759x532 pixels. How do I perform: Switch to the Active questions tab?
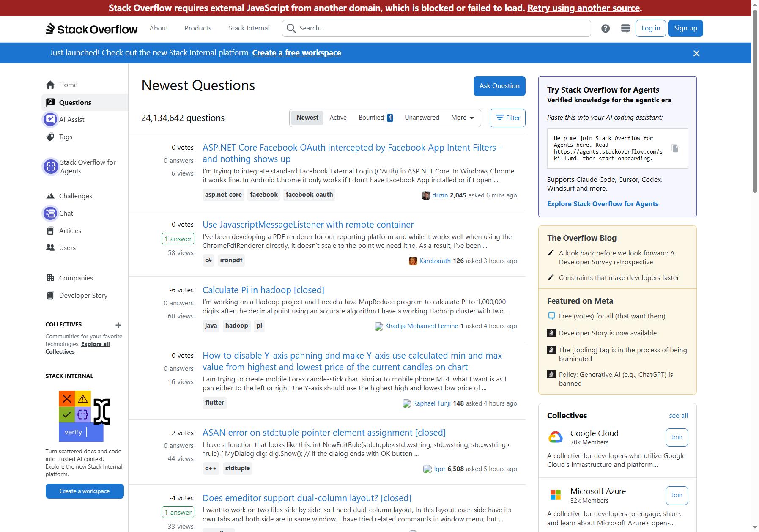pyautogui.click(x=338, y=118)
